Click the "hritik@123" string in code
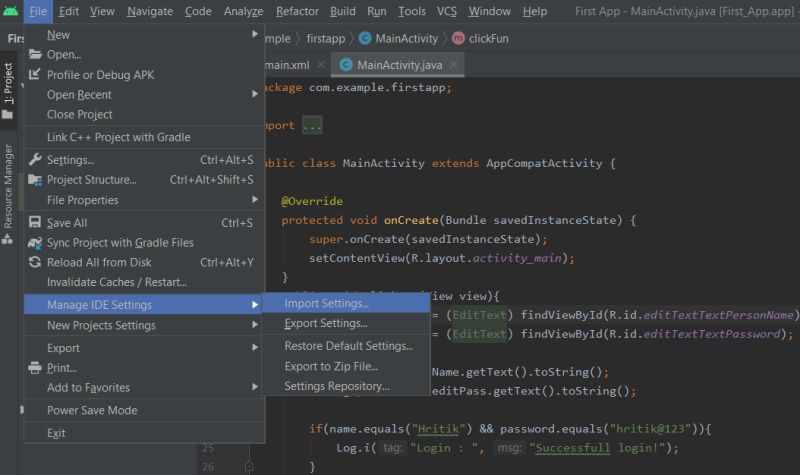The width and height of the screenshot is (800, 475). click(651, 429)
